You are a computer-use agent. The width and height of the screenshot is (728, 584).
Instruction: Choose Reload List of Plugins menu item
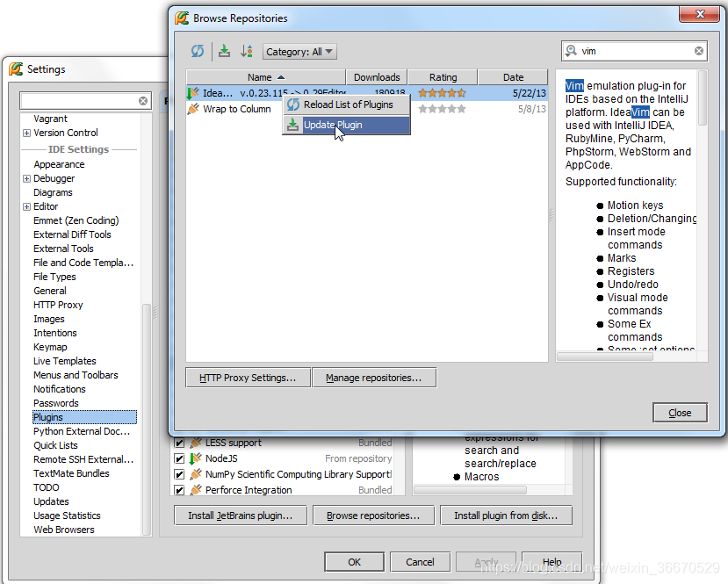point(346,105)
